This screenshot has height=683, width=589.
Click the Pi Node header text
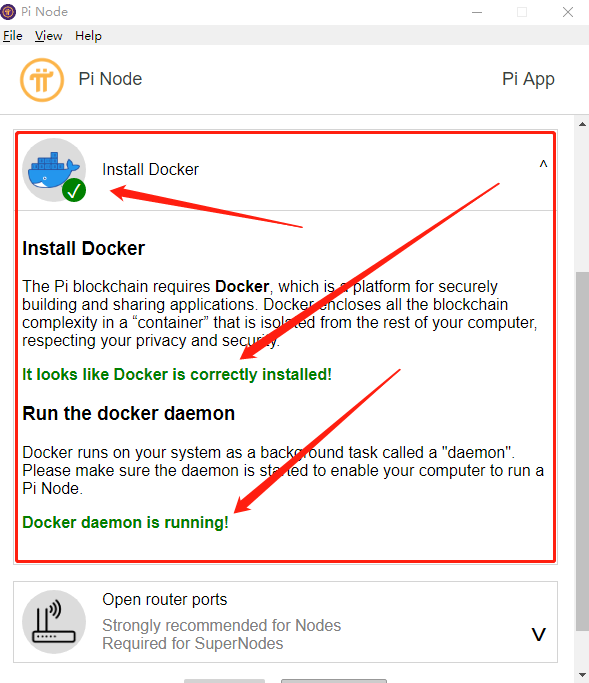tap(110, 79)
